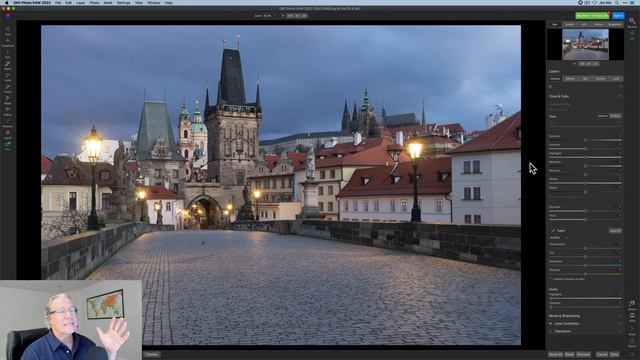
Task: Open the Zoom percentage dropdown
Action: click(266, 16)
